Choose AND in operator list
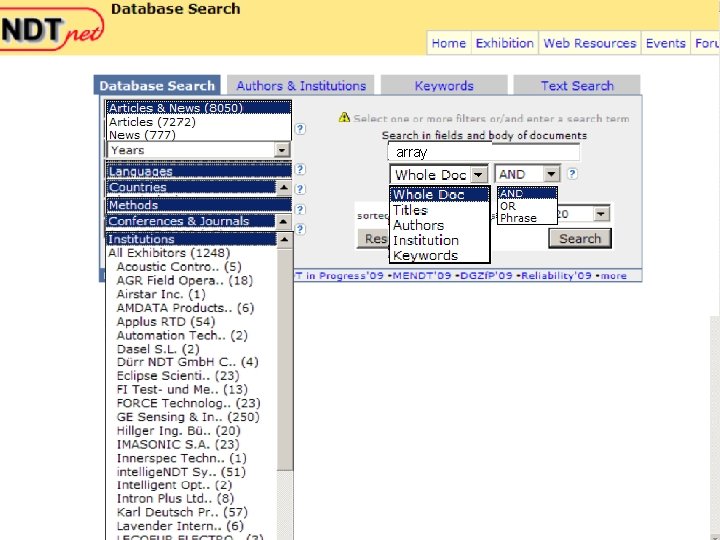Image resolution: width=720 pixels, height=540 pixels. pos(527,194)
